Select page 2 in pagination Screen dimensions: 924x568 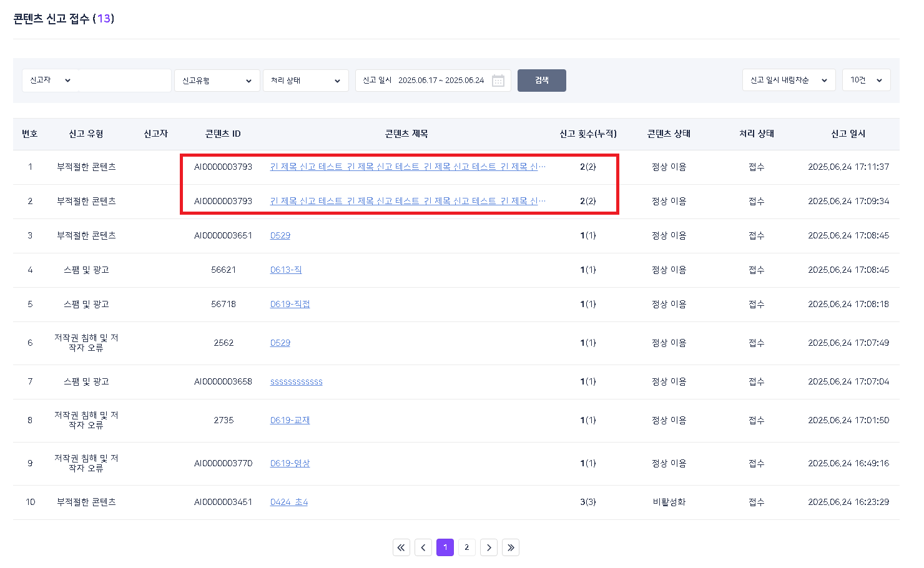[x=467, y=547]
